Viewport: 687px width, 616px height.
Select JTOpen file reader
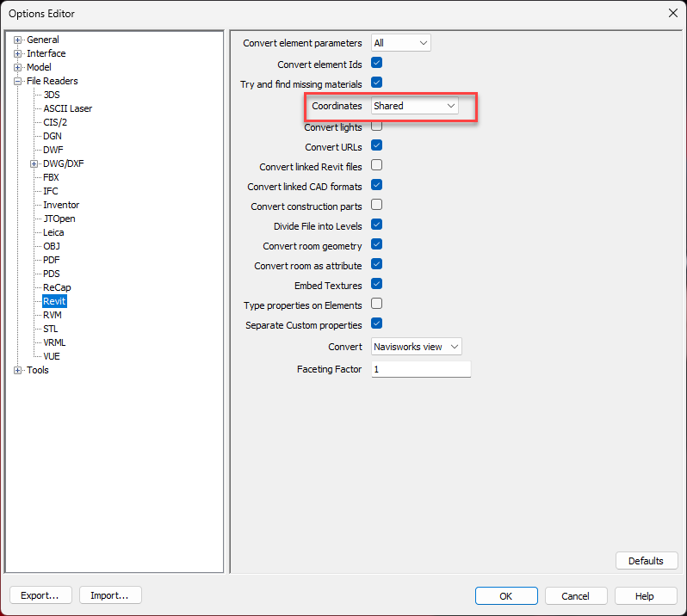coord(59,219)
